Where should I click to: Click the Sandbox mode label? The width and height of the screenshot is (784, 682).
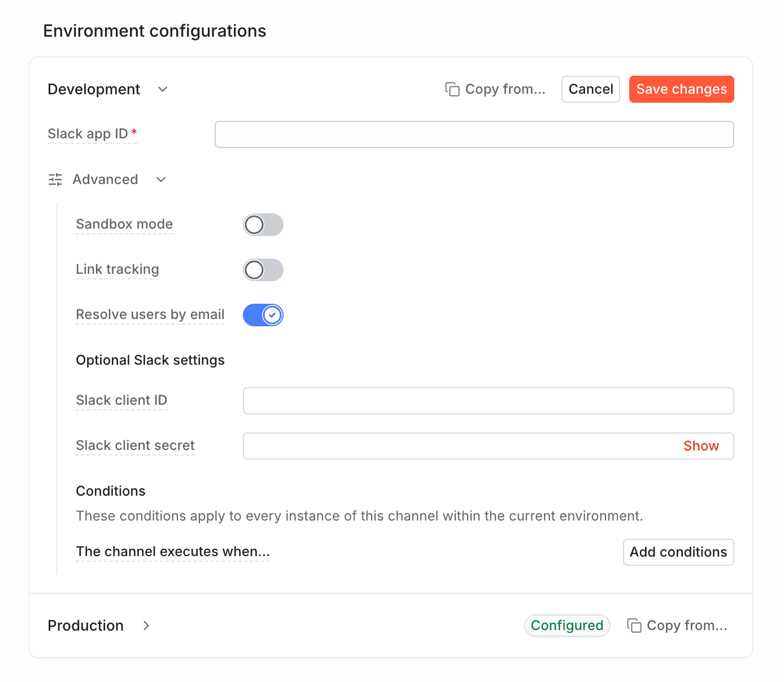[124, 225]
